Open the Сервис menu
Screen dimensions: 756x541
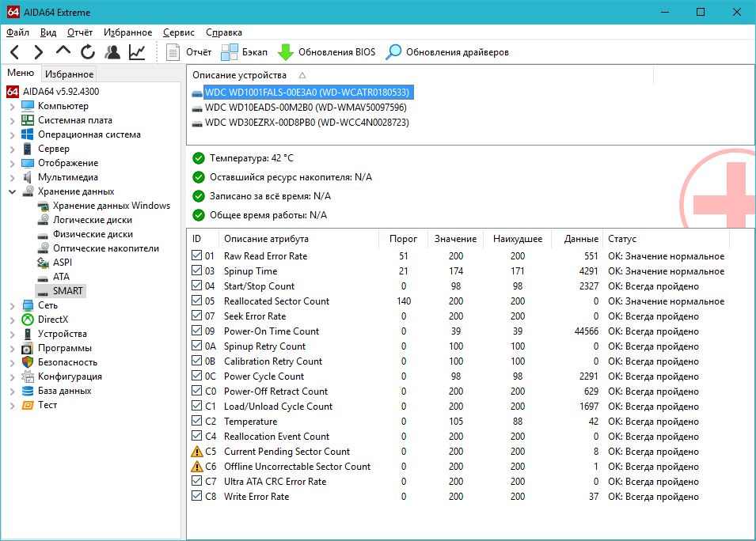179,32
